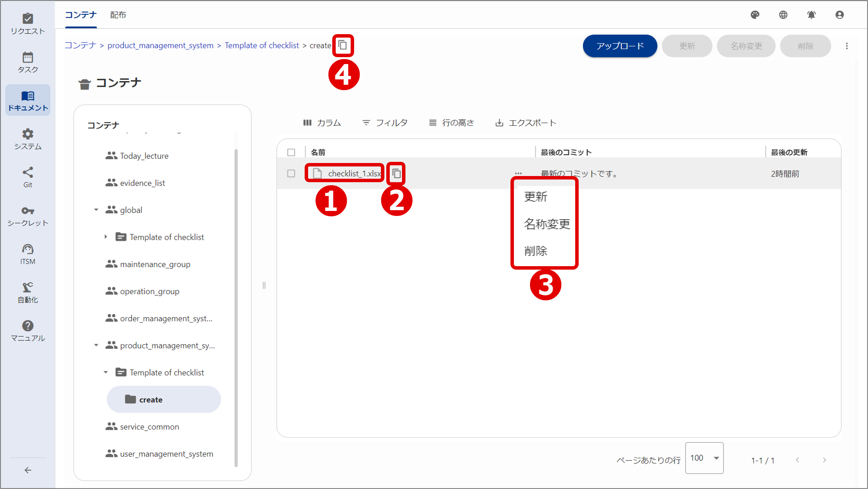Choose 名称変更 from the context menu

pos(547,224)
